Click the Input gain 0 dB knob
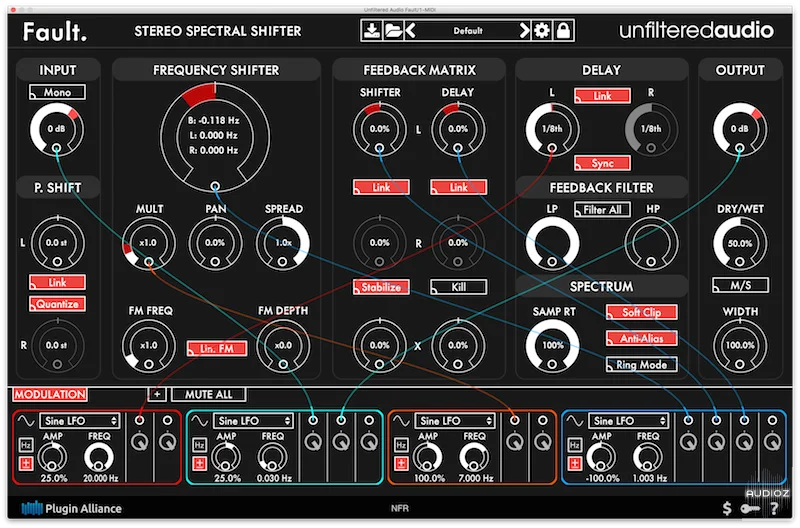This screenshot has height=528, width=800. pos(57,129)
